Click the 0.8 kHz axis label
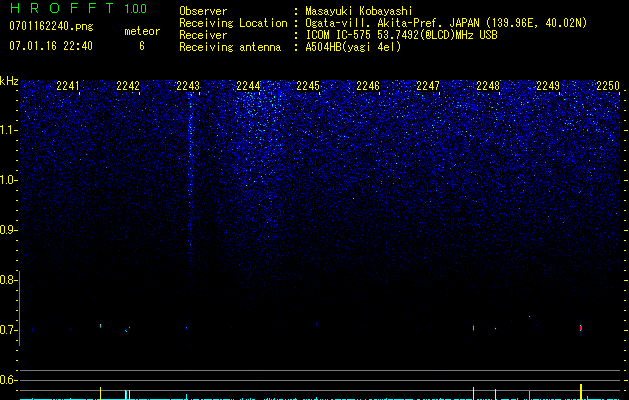The height and width of the screenshot is (400, 629). click(8, 280)
